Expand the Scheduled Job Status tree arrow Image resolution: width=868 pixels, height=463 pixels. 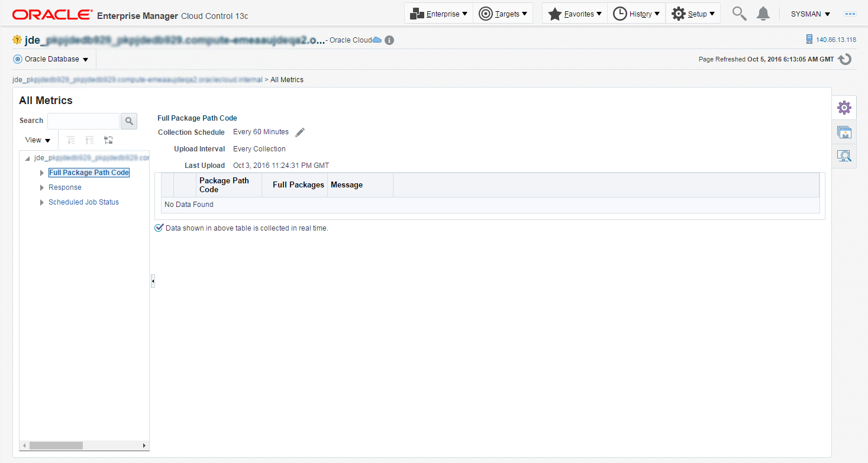coord(42,202)
